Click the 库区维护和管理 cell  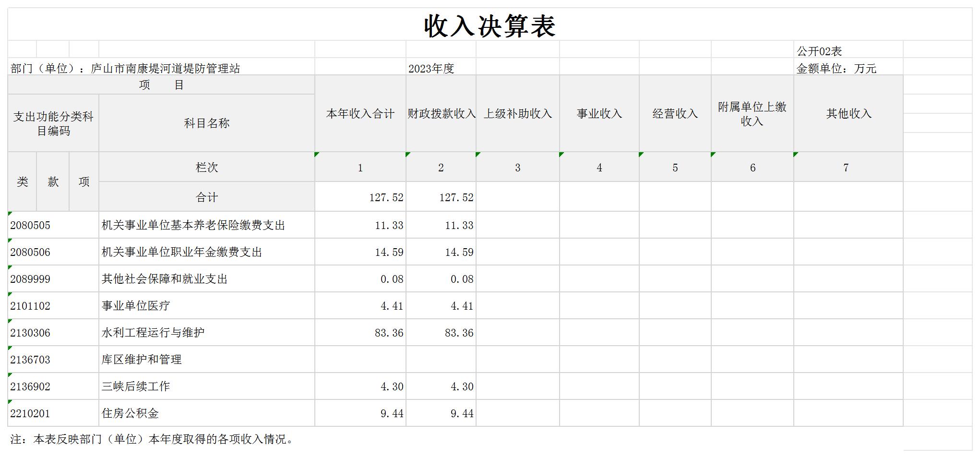point(142,360)
